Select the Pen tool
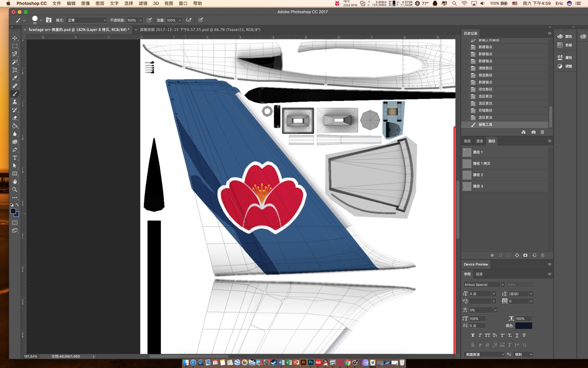The width and height of the screenshot is (588, 368). [15, 150]
